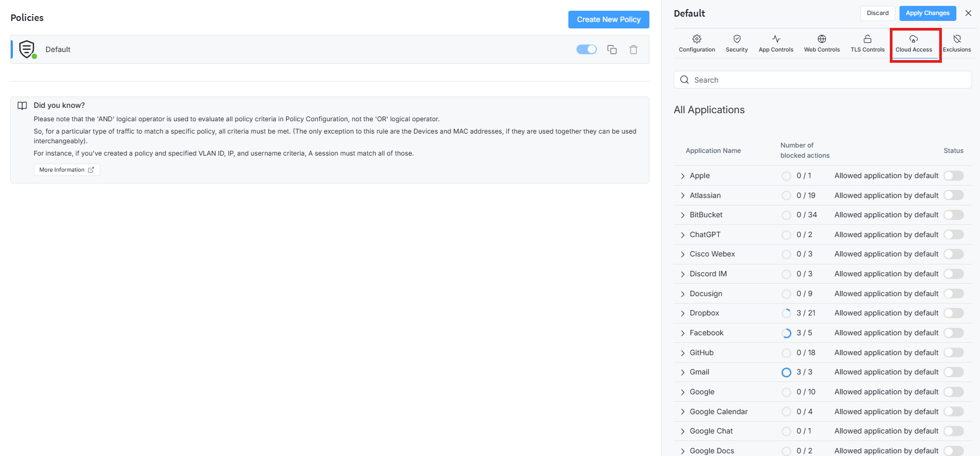Select the Default policy name
Screen dimensions: 980x456
pyautogui.click(x=58, y=49)
